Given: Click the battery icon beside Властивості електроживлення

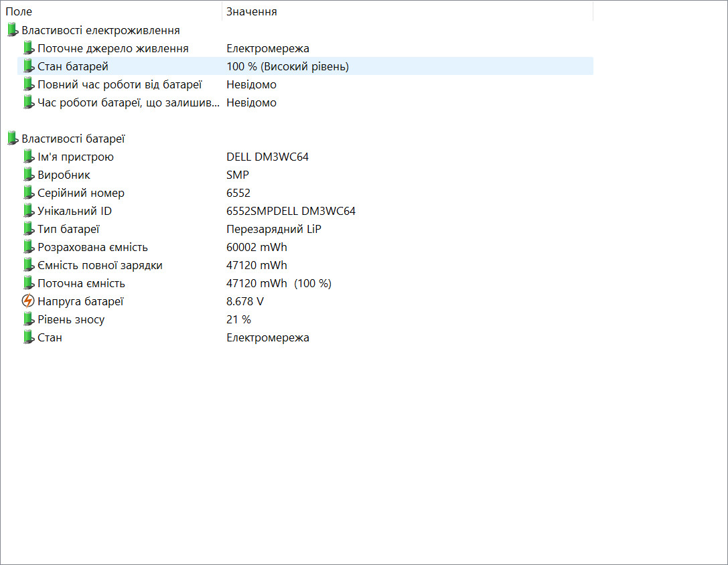Looking at the screenshot, I should 13,30.
